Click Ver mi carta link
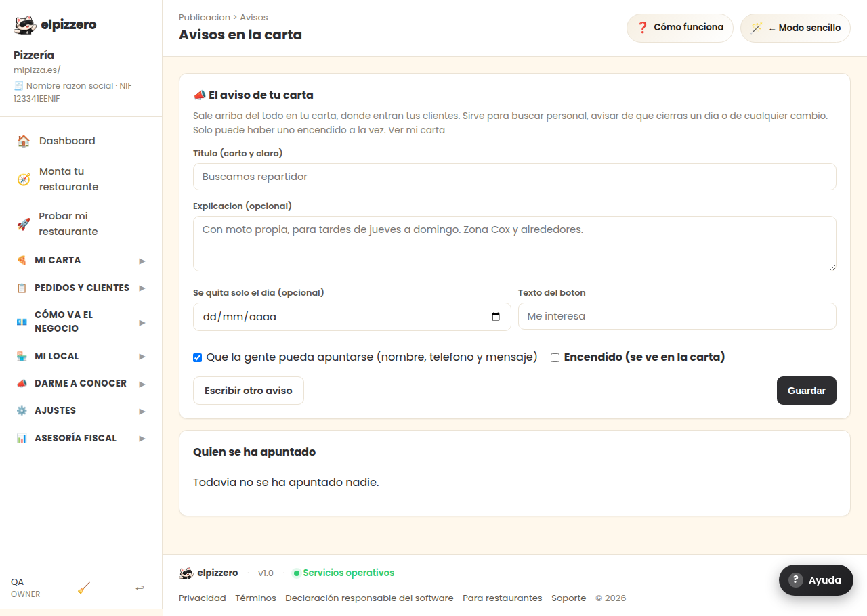 pos(417,130)
